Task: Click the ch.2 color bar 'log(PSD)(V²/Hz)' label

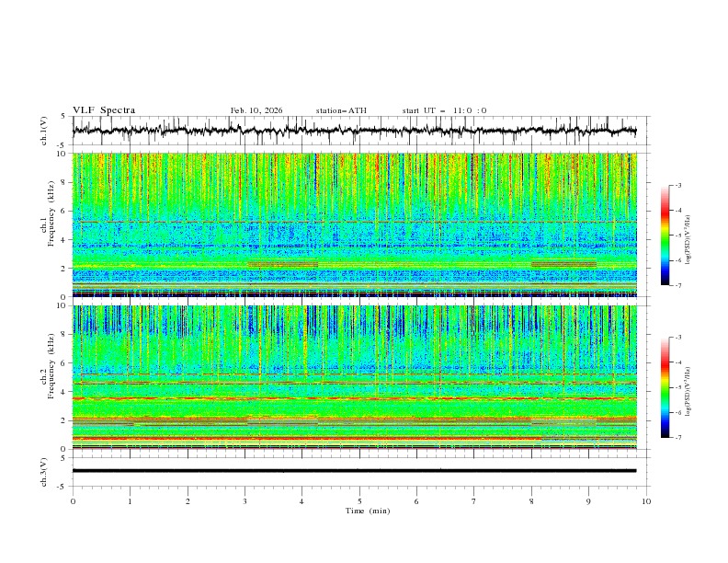Action: click(x=688, y=391)
